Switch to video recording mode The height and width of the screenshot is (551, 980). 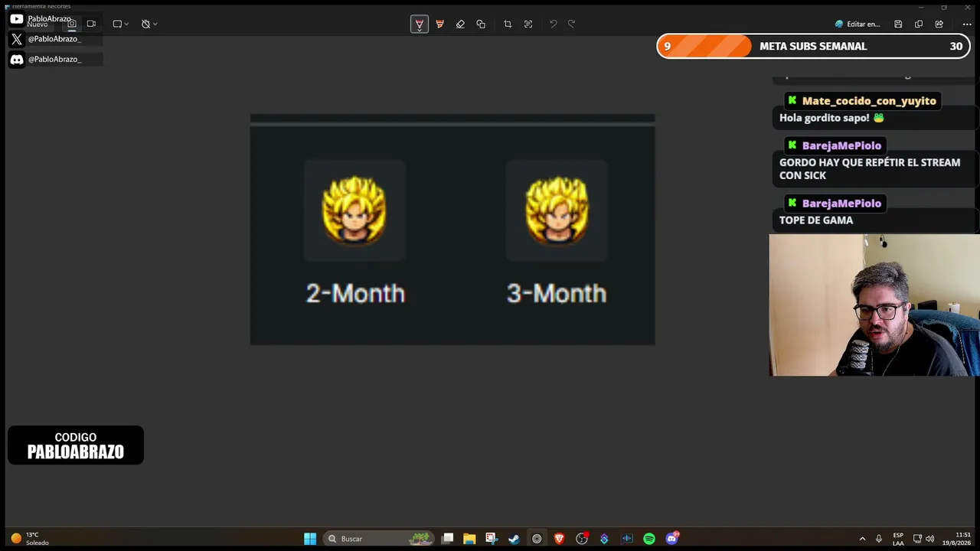coord(91,24)
